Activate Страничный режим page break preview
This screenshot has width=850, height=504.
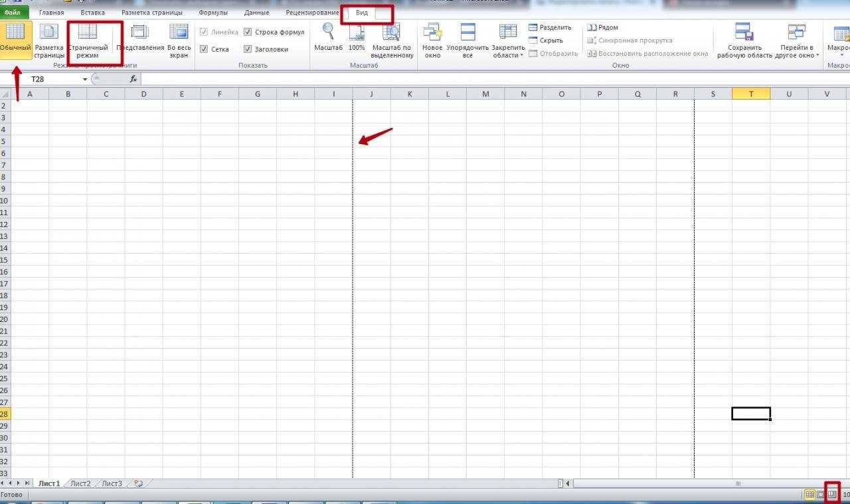pyautogui.click(x=88, y=40)
